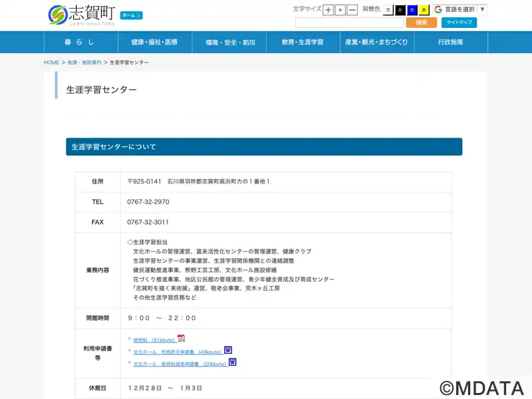Viewport: 532px width, 399px height.
Task: Open the 教育・生涯学習 menu item
Action: coord(302,42)
